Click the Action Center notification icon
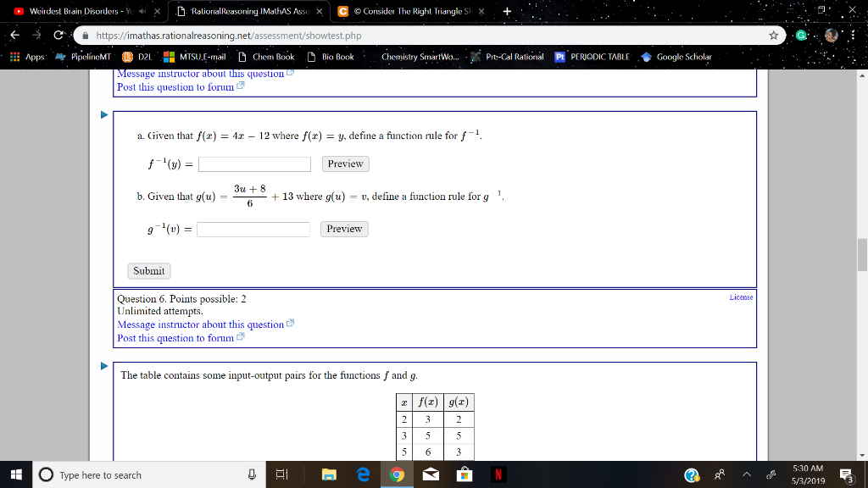This screenshot has height=488, width=868. (x=844, y=475)
